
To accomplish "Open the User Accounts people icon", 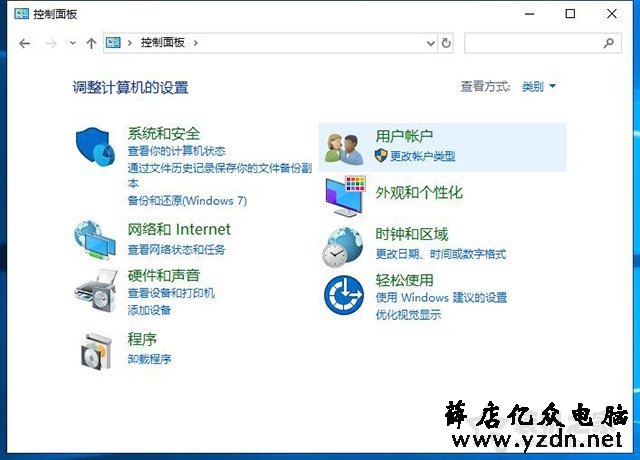I will tap(344, 149).
